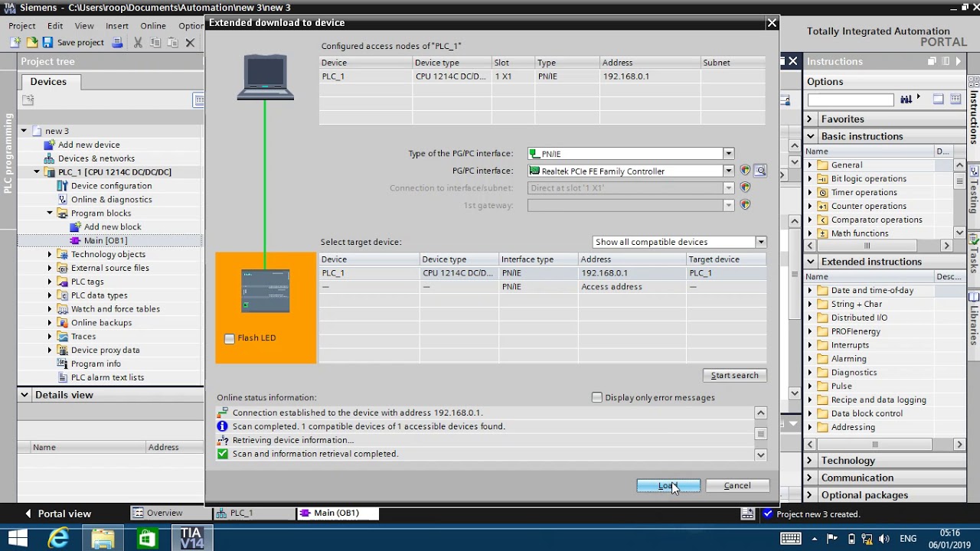This screenshot has height=551, width=980.
Task: Click the Open project toolbar icon
Action: 32,43
